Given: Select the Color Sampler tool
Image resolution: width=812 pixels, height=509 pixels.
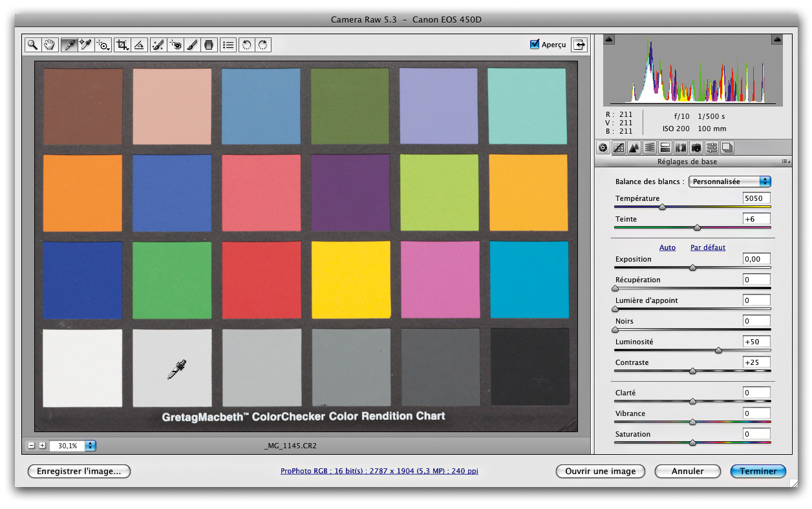Looking at the screenshot, I should (x=85, y=45).
